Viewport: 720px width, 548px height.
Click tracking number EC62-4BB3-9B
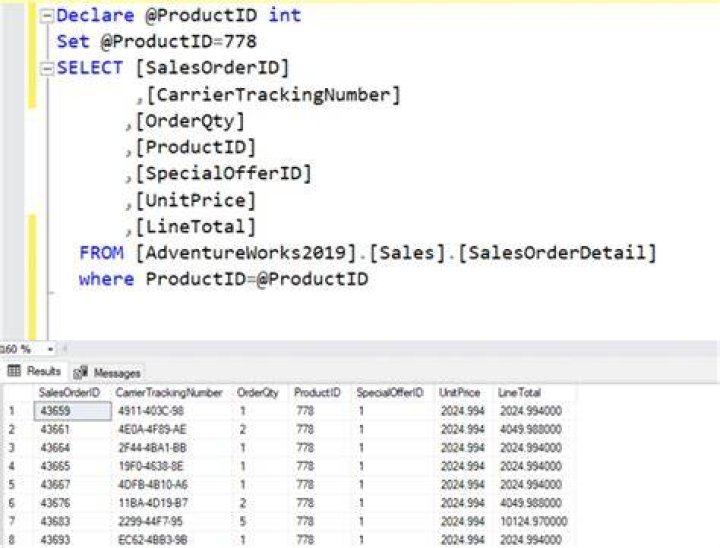click(x=152, y=540)
